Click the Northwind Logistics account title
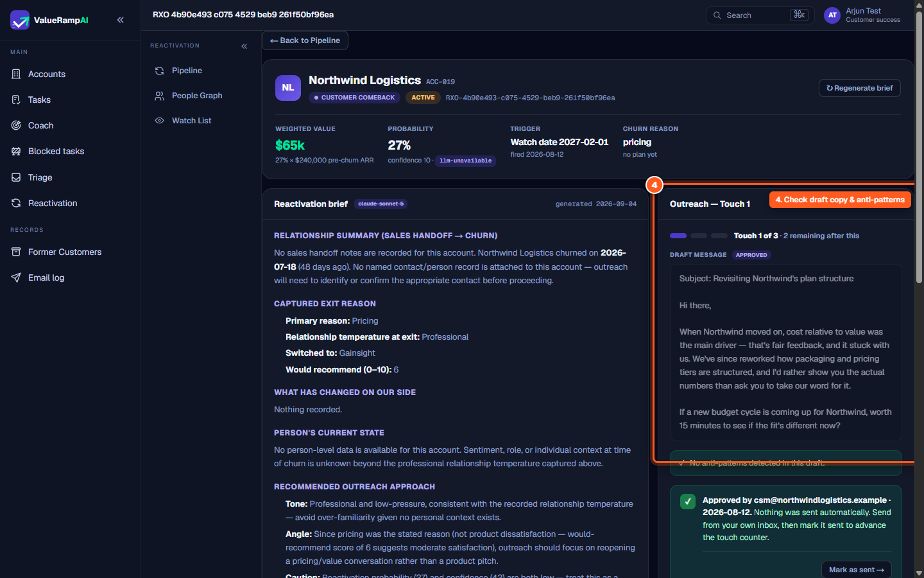 pos(364,80)
